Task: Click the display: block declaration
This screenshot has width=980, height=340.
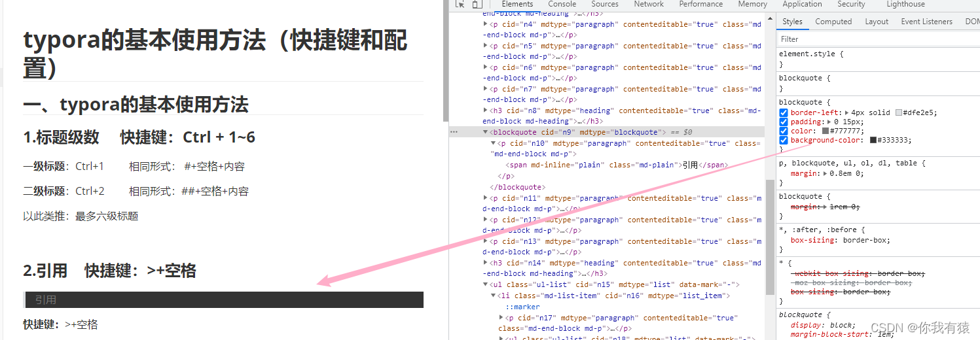Action: [823, 325]
